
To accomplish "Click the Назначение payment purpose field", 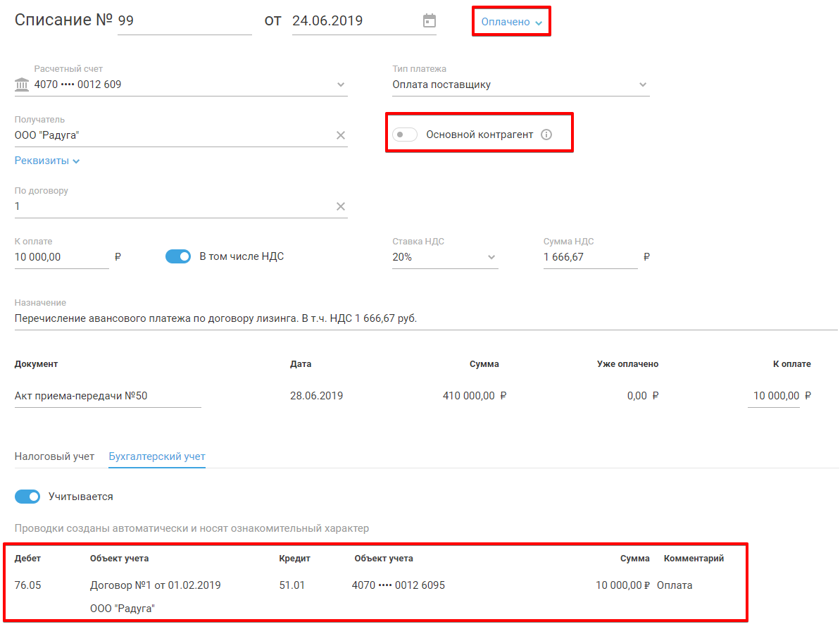I will click(422, 318).
